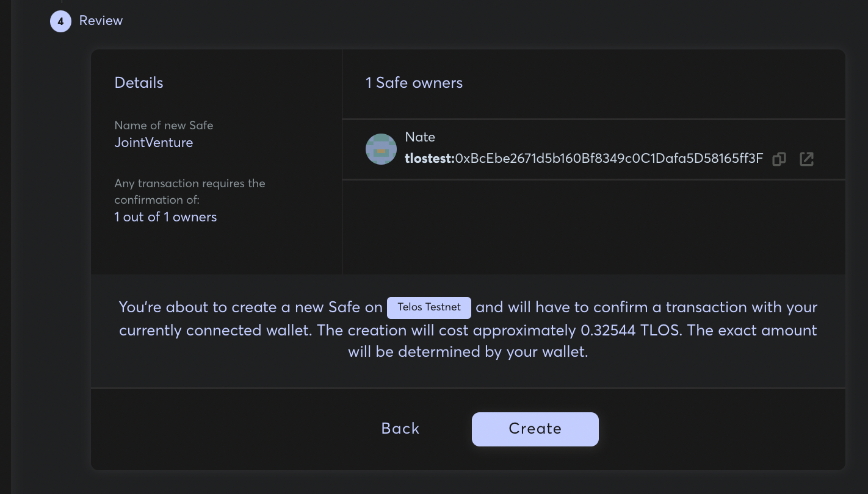Click 'will be determined by your wallet' text
This screenshot has width=868, height=494.
468,353
